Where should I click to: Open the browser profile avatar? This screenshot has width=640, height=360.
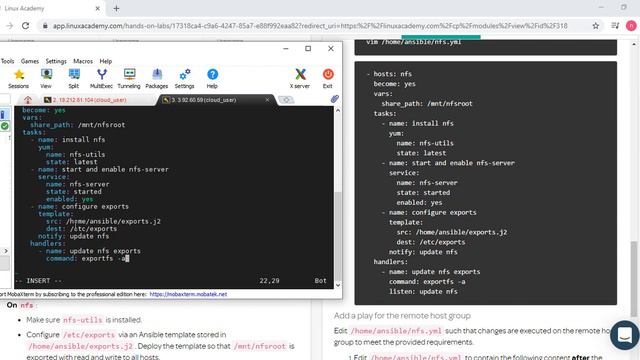click(x=631, y=26)
